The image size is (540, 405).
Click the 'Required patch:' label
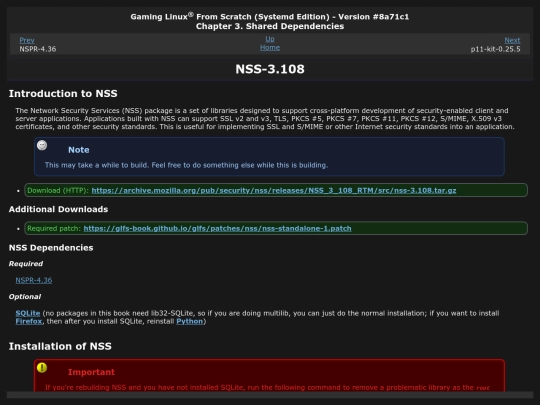pos(54,228)
